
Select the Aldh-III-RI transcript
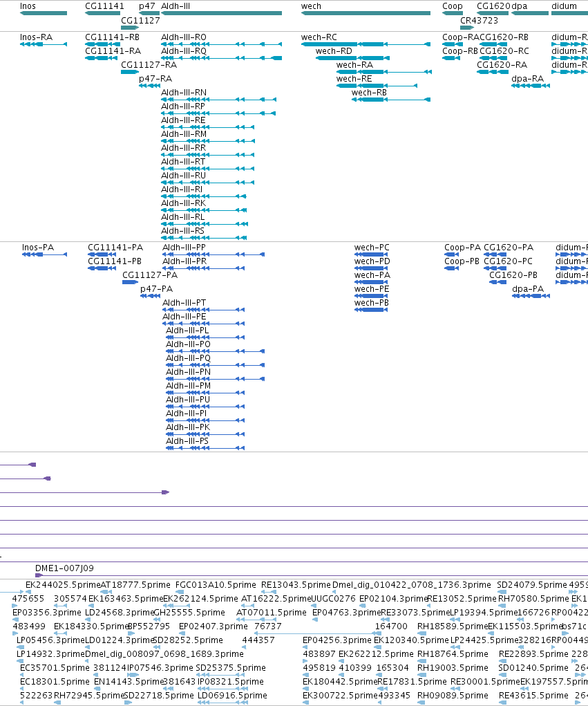204,196
